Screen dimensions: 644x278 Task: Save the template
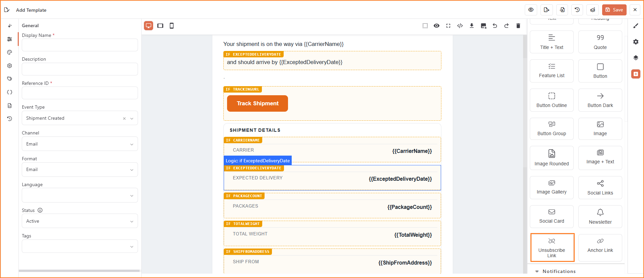coord(614,10)
